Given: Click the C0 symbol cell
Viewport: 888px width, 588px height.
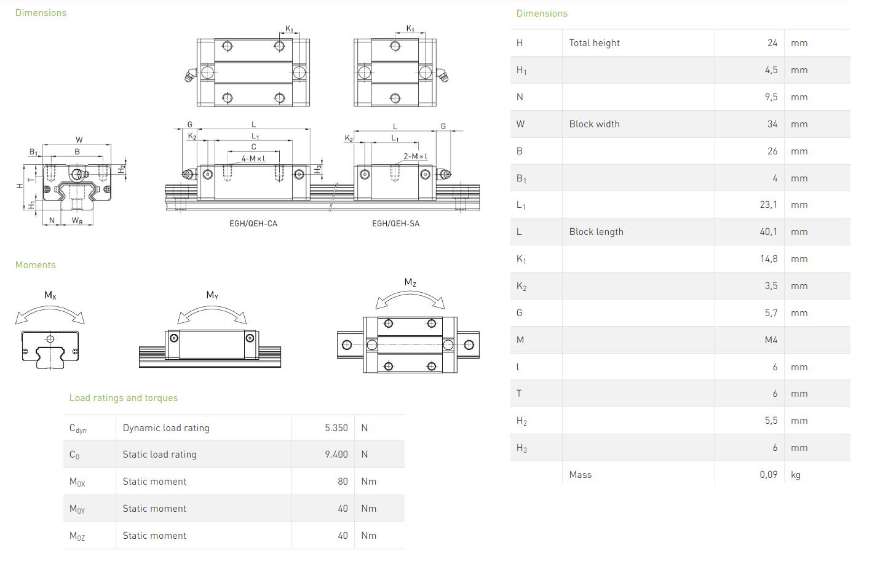Looking at the screenshot, I should (89, 455).
